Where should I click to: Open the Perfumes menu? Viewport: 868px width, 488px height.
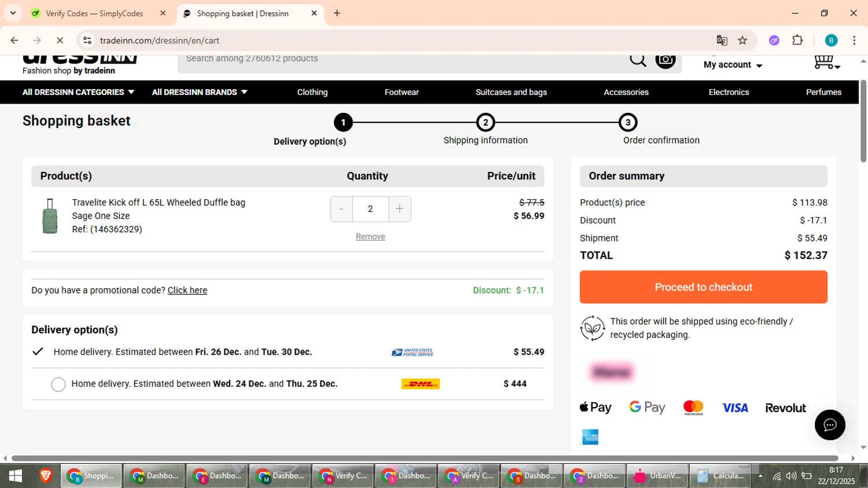click(823, 92)
